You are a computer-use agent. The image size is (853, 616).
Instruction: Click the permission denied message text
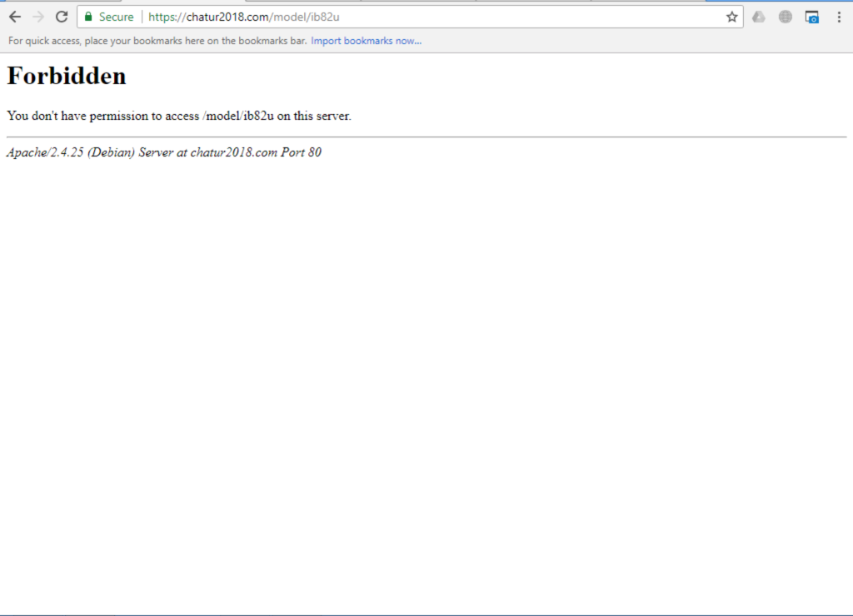pos(179,116)
